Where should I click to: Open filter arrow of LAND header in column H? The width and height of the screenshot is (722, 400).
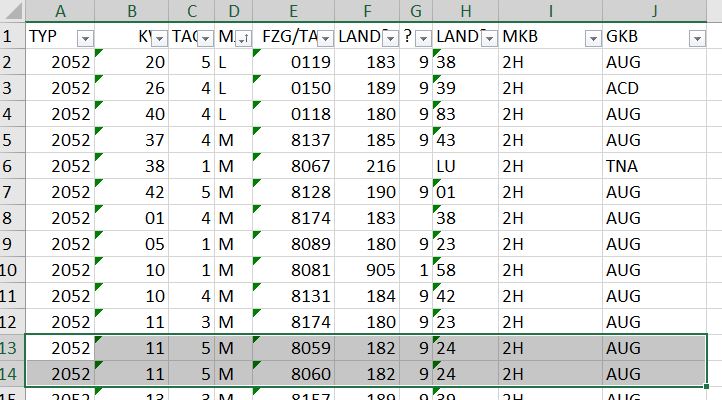pyautogui.click(x=488, y=37)
